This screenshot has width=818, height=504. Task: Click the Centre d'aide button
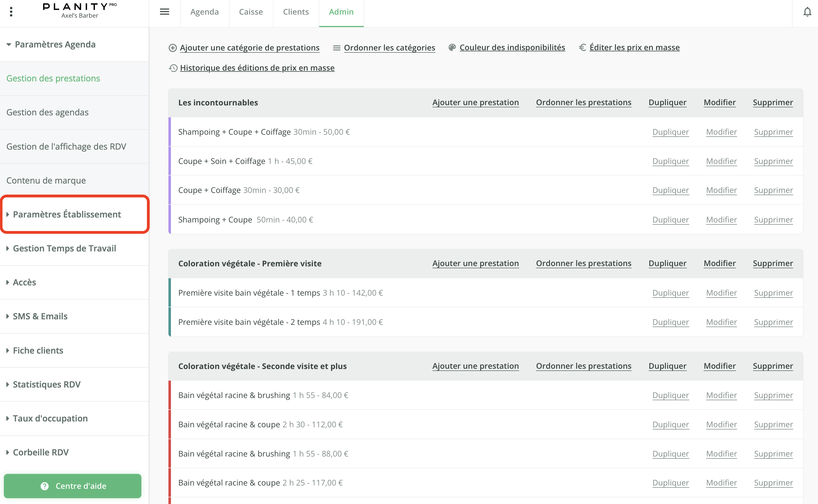coord(73,486)
